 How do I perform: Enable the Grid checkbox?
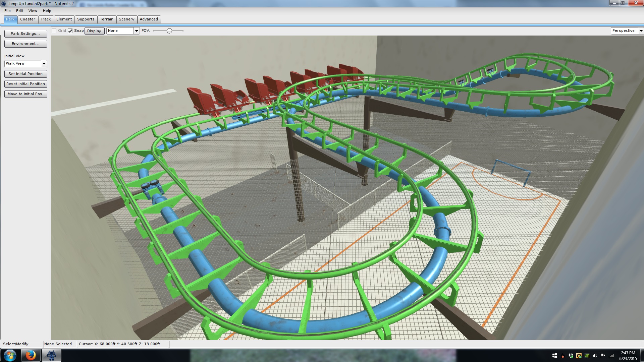click(x=54, y=31)
